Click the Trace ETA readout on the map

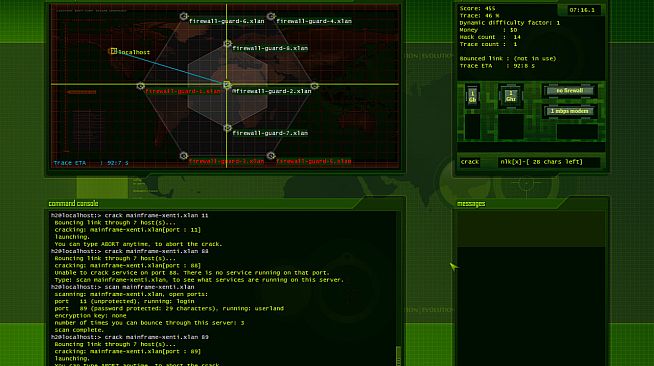click(x=91, y=163)
